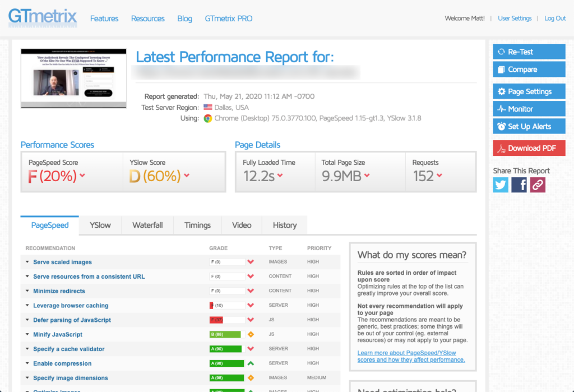The image size is (574, 392).
Task: Expand Defer parsing of JavaScript triangle
Action: pos(27,320)
